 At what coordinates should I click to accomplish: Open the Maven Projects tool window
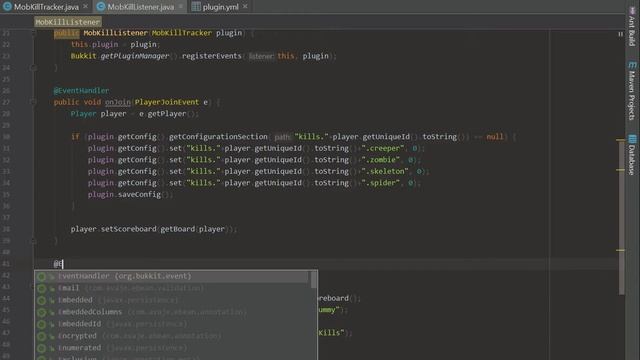(x=632, y=91)
